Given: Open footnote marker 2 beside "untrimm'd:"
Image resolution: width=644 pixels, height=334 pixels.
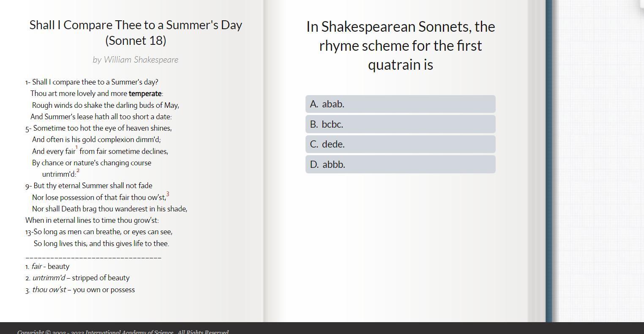Looking at the screenshot, I should 78,171.
